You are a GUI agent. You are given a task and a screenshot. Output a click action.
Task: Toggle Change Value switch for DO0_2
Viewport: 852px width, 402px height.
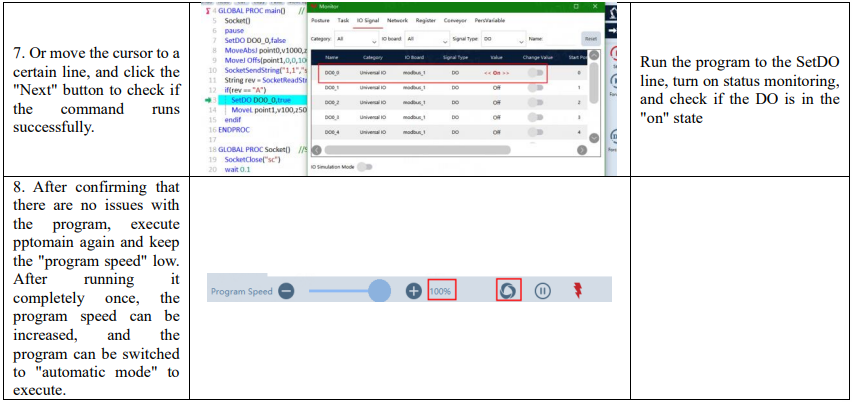pyautogui.click(x=535, y=102)
